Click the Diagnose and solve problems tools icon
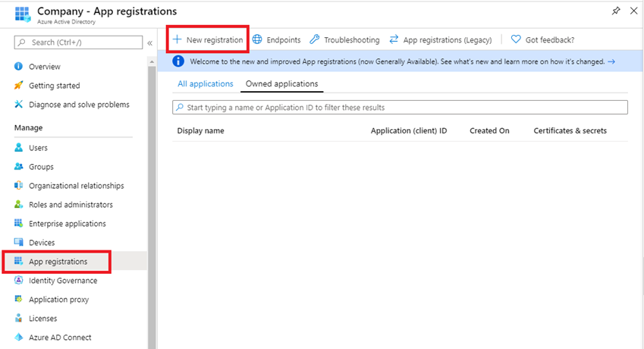This screenshot has width=644, height=349. [x=18, y=104]
